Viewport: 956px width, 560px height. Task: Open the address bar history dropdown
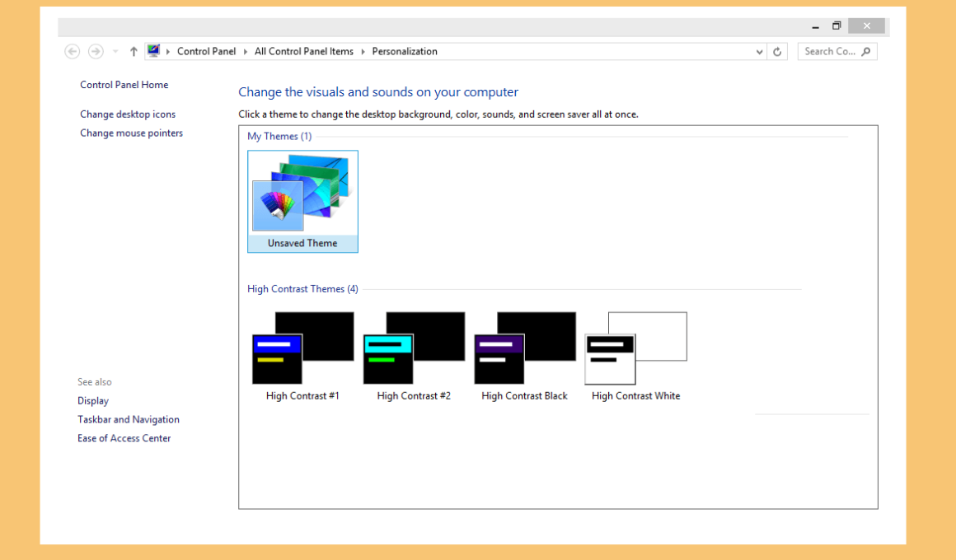click(x=759, y=52)
